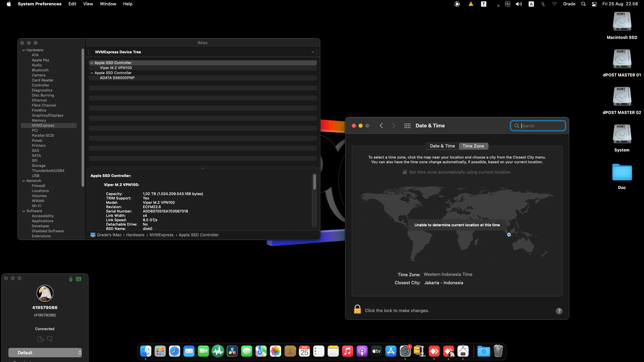644x362 pixels.
Task: Open Finder from the Dock
Action: pos(146,351)
